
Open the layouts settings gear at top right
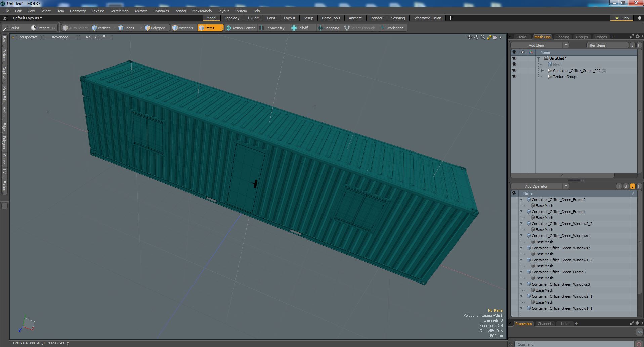(x=639, y=18)
